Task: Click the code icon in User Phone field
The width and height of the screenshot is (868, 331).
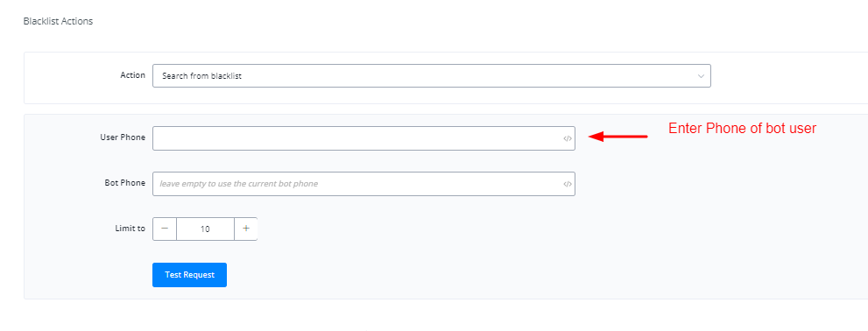Action: point(567,139)
